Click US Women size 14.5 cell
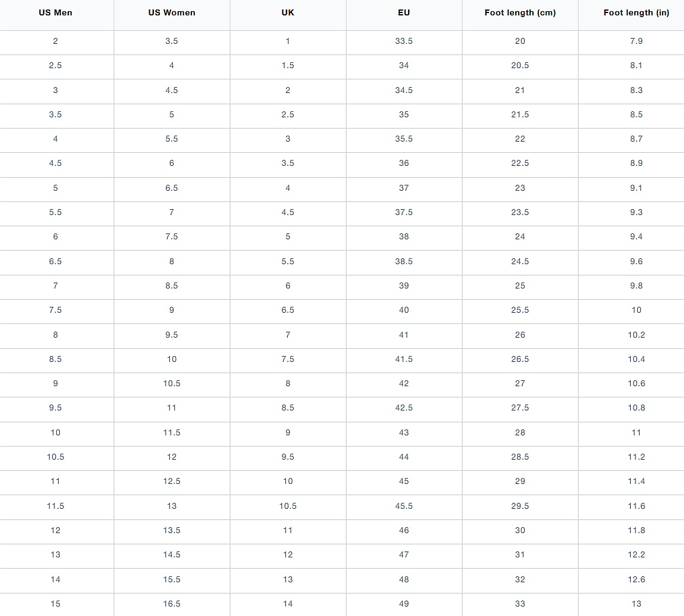 point(172,554)
